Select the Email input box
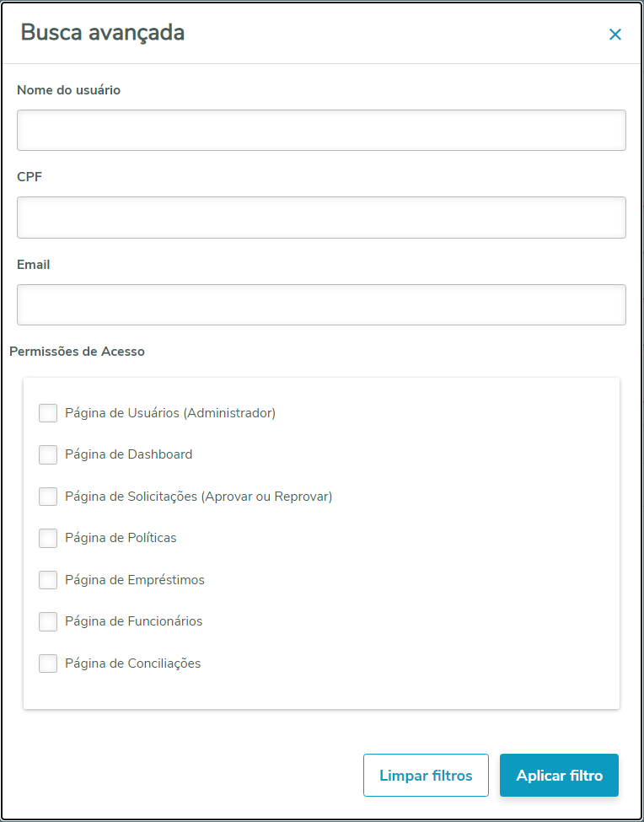Image resolution: width=644 pixels, height=822 pixels. coord(321,304)
